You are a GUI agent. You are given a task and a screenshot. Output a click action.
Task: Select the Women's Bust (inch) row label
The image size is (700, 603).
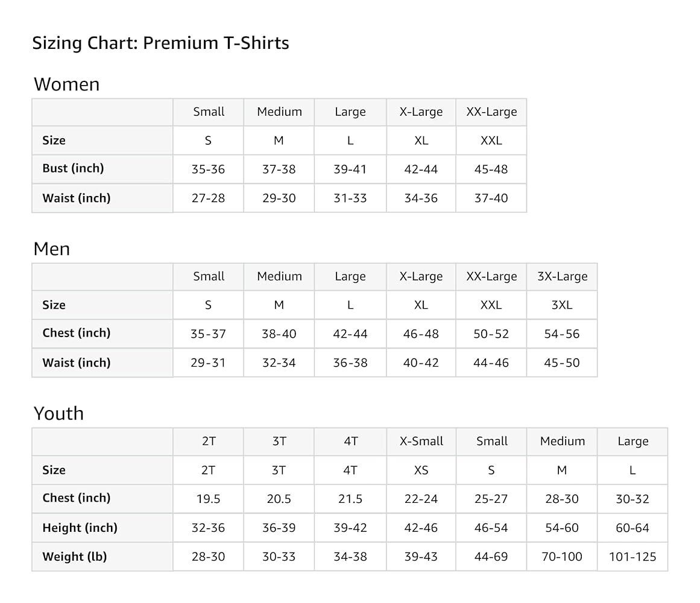[73, 169]
